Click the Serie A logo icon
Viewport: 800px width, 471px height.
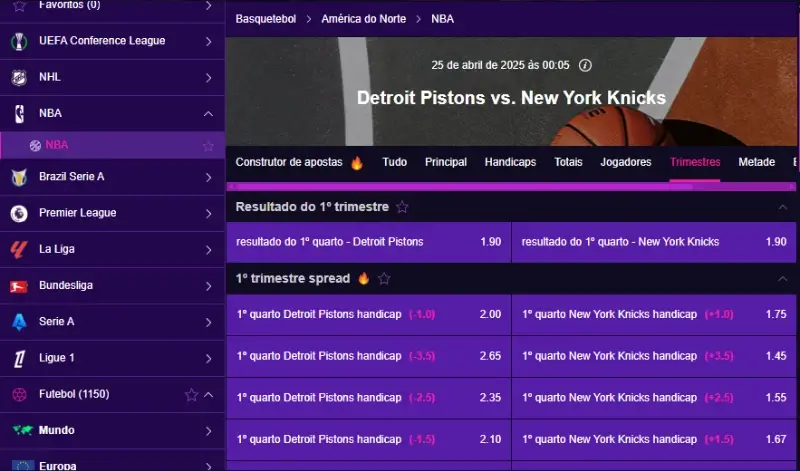tap(19, 322)
